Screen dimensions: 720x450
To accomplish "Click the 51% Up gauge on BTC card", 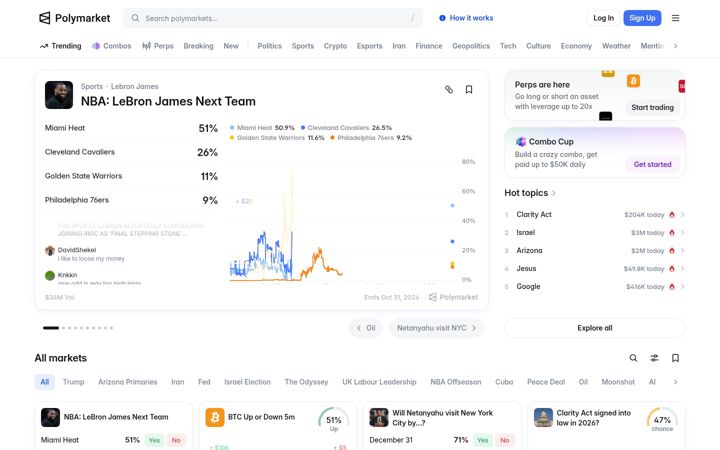I will point(334,421).
